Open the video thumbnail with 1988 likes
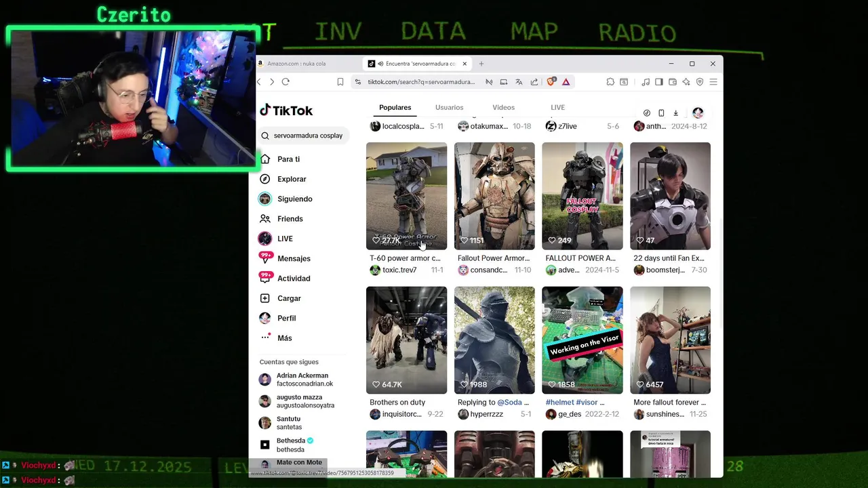This screenshot has width=868, height=488. (494, 340)
